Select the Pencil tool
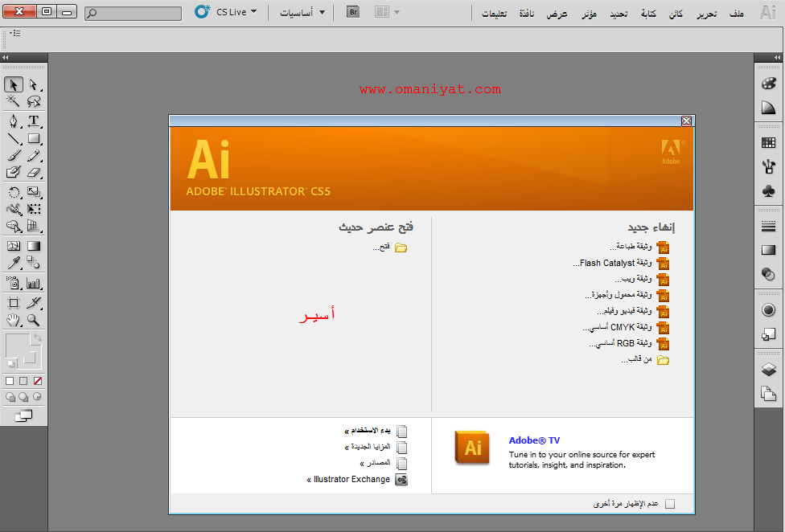 click(x=34, y=156)
